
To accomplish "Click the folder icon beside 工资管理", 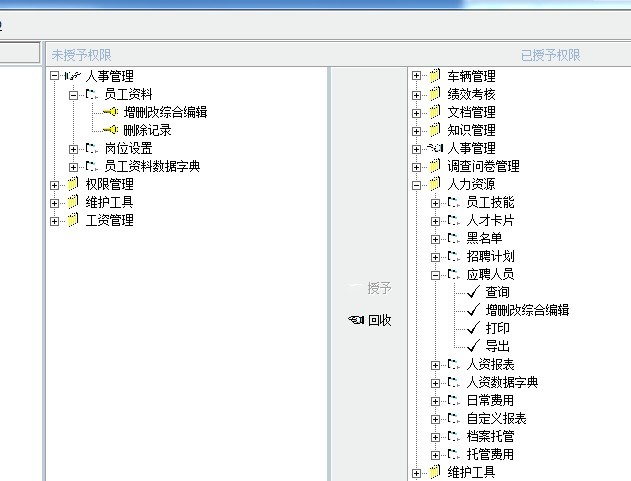I will tap(72, 220).
